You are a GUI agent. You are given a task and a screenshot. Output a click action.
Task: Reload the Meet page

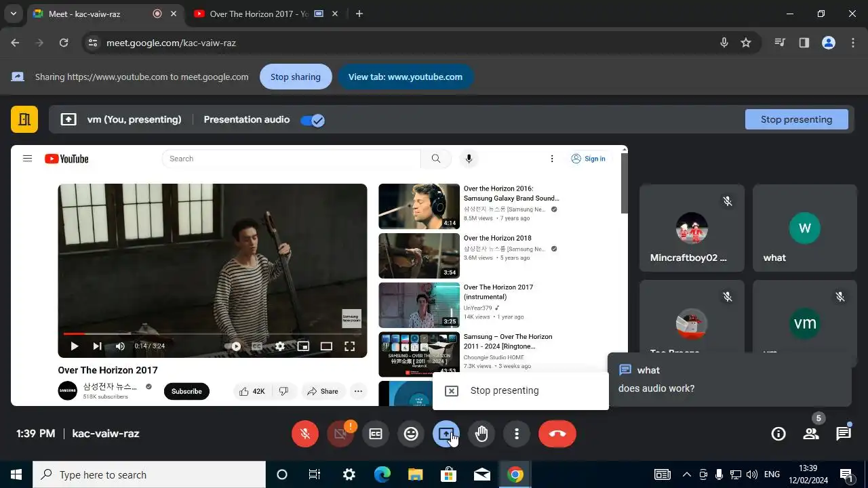pos(64,43)
